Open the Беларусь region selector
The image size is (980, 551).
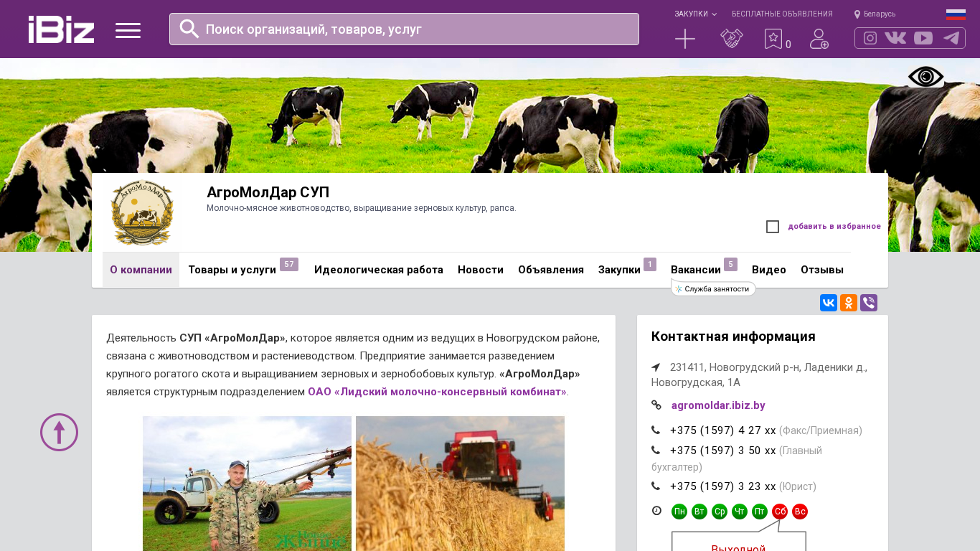(x=875, y=14)
